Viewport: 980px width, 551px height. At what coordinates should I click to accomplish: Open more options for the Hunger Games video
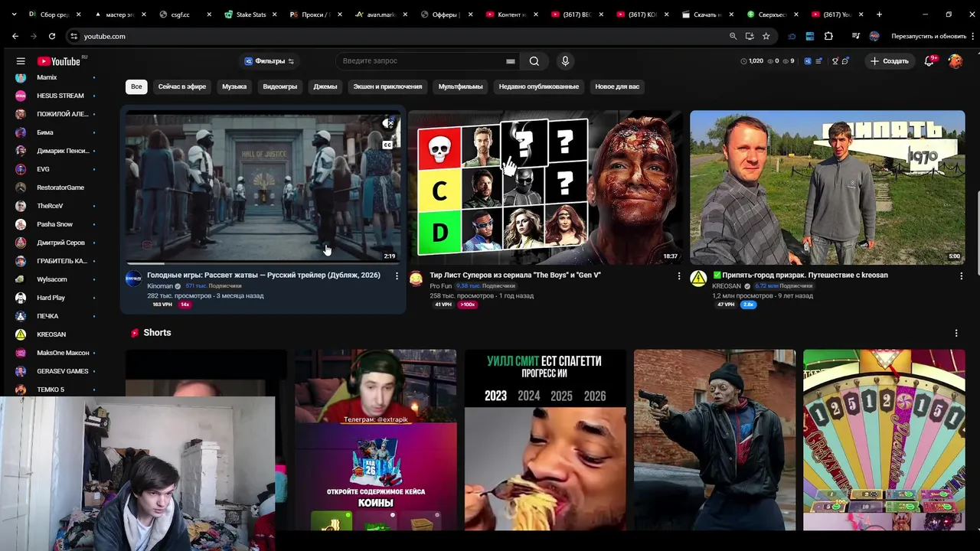pos(396,275)
